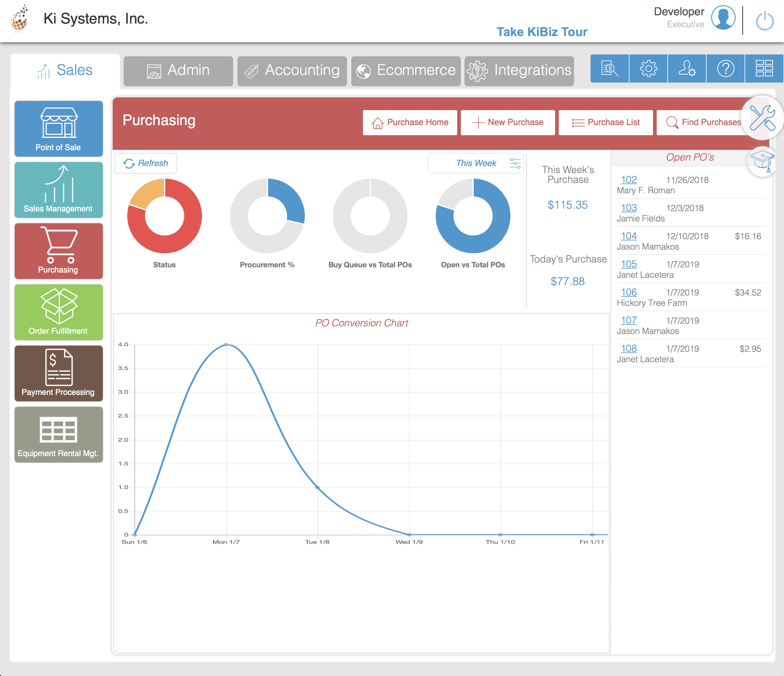Click the PO Conversion Chart title

(362, 323)
